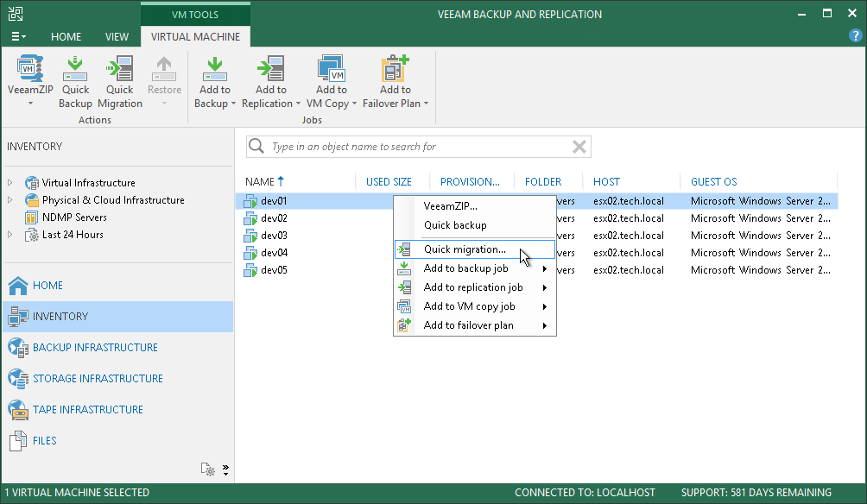The height and width of the screenshot is (504, 867).
Task: Click the search magnifier icon
Action: (256, 146)
